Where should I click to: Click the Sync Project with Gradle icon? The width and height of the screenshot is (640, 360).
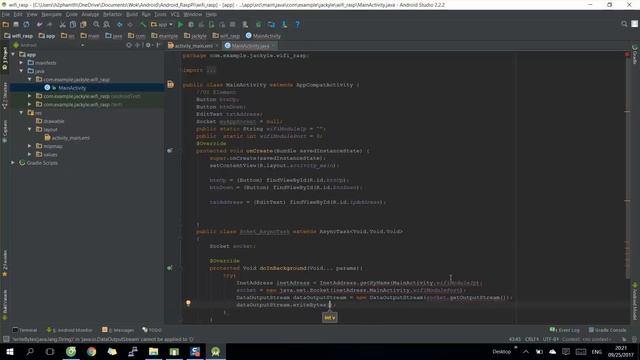[258, 24]
